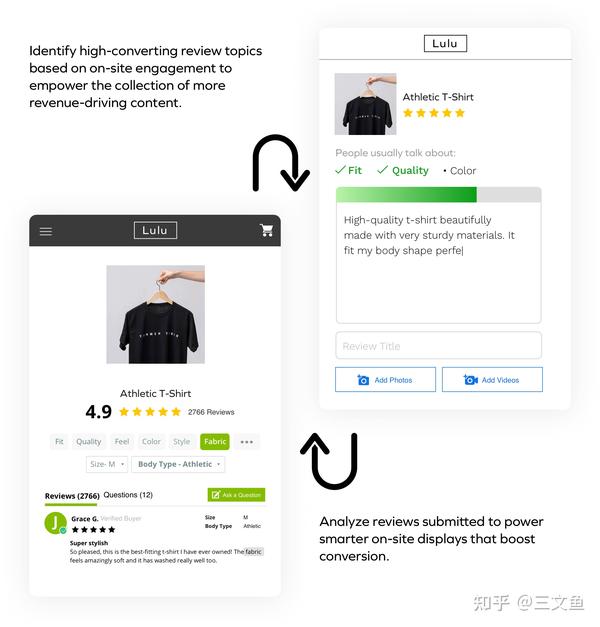The image size is (600, 627).
Task: Click the Review Title input field
Action: pyautogui.click(x=438, y=345)
